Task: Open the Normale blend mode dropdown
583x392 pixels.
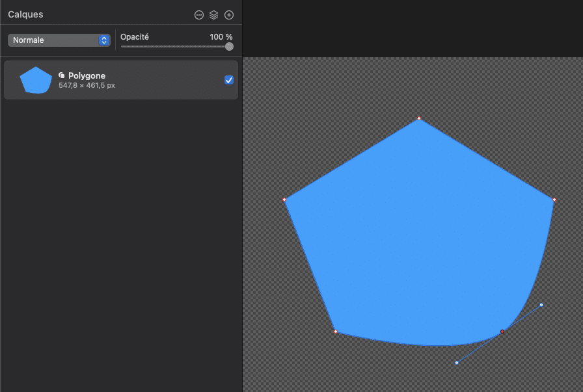Action: click(59, 40)
